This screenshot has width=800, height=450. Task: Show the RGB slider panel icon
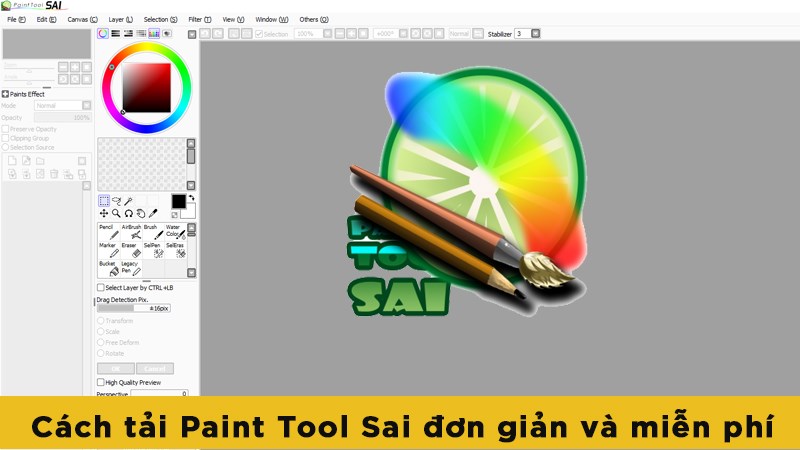(116, 34)
